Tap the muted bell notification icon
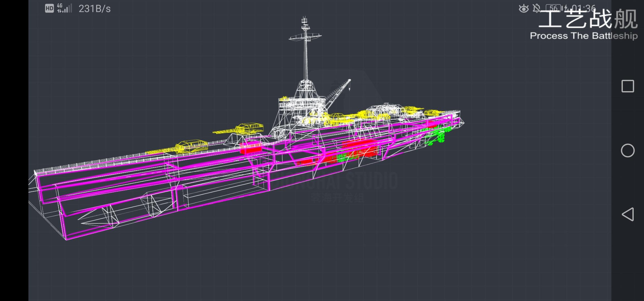Screen dimensions: 644x301 [536, 8]
